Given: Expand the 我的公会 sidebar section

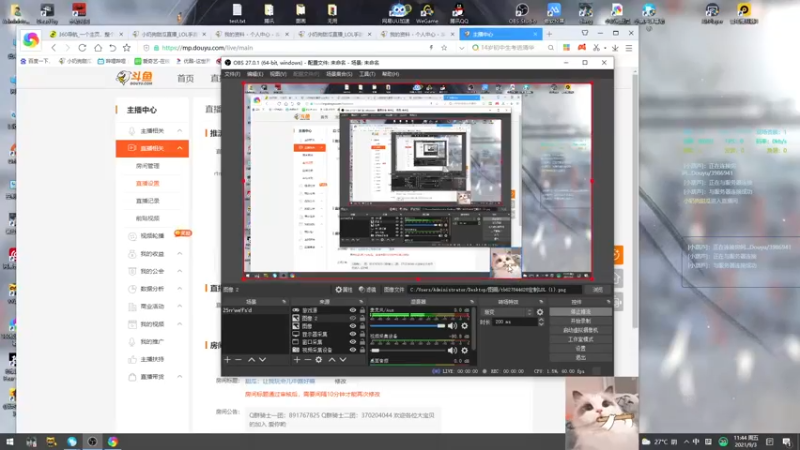Looking at the screenshot, I should point(180,271).
